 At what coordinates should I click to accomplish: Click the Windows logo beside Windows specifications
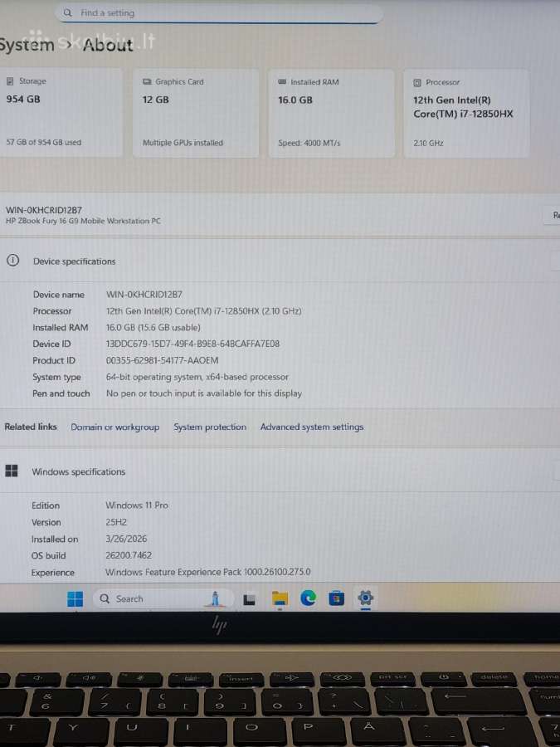click(12, 471)
